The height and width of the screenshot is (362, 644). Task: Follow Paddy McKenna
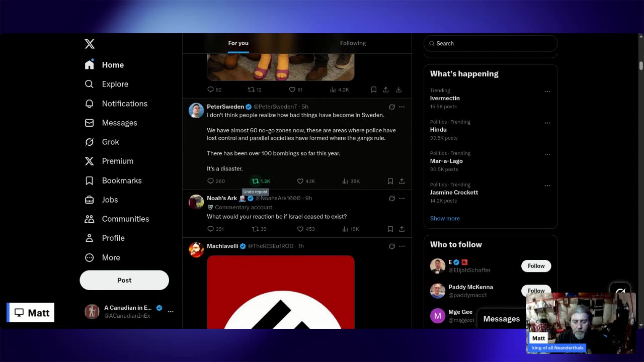point(536,291)
